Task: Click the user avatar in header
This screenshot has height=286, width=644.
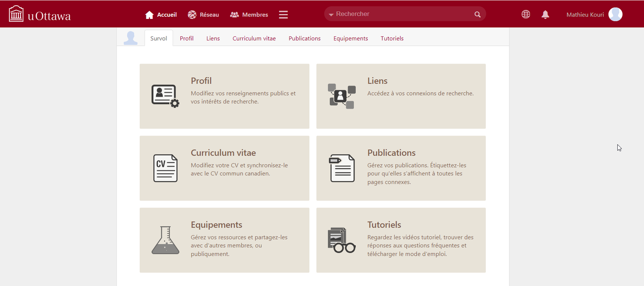Action: coord(616,14)
